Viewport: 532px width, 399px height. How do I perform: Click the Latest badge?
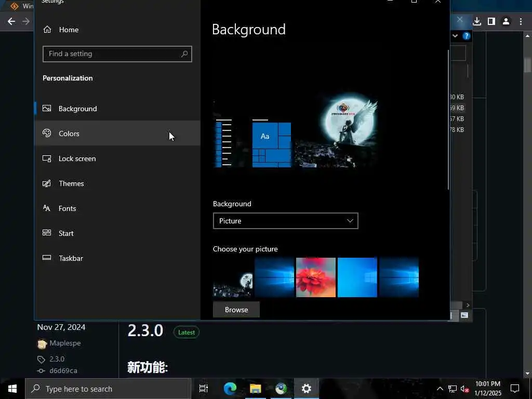click(x=187, y=332)
